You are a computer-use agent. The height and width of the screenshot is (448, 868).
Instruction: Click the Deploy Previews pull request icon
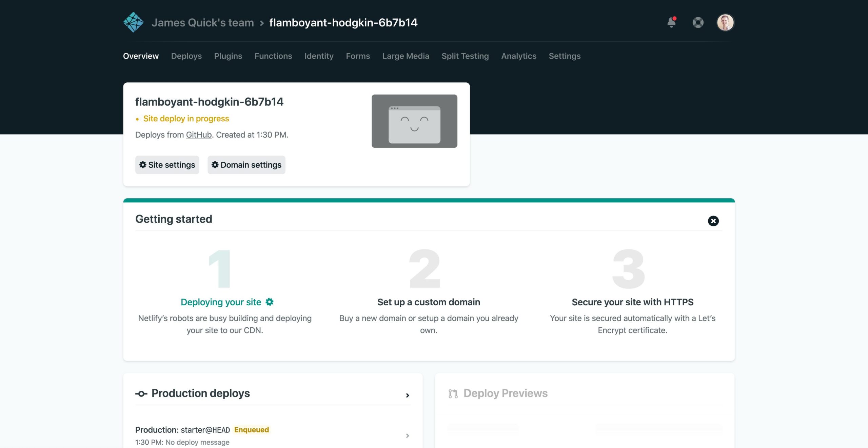(x=453, y=393)
